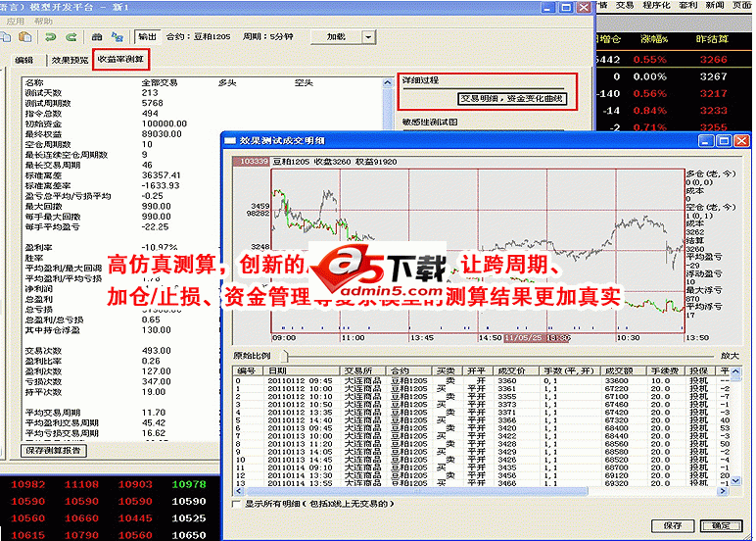Click the 涨幅% column header in quote window

(x=653, y=39)
